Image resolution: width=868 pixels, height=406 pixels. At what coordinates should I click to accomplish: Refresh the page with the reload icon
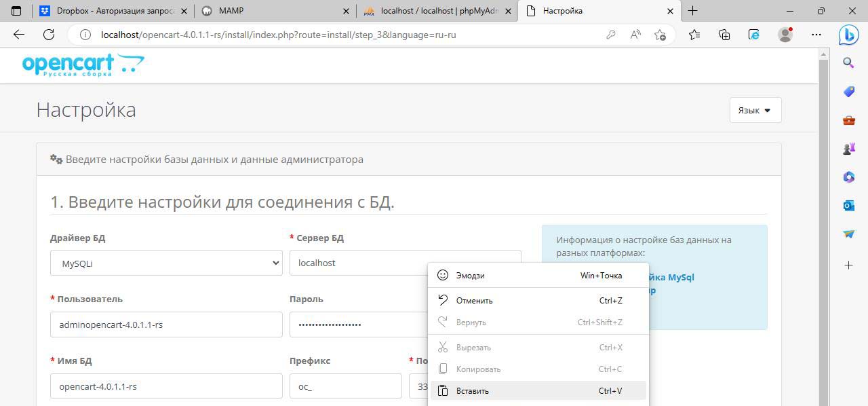[x=49, y=35]
